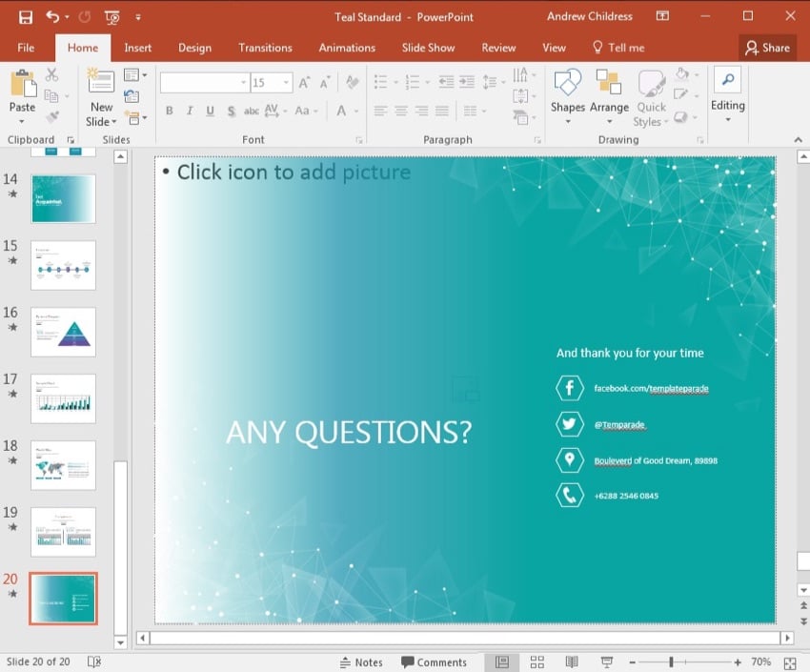Adjust the zoom slider handle
Viewport: 810px width, 672px height.
coord(671,662)
